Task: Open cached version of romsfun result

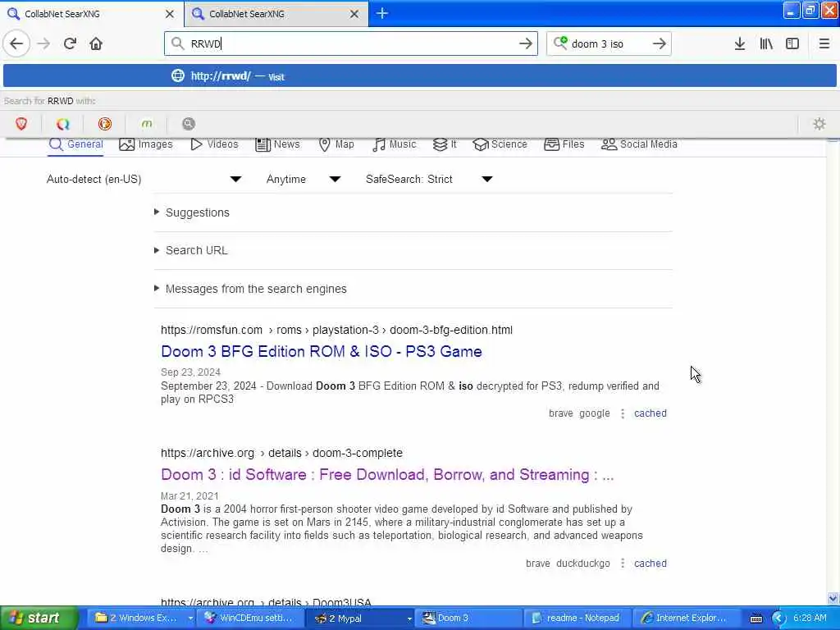Action: pyautogui.click(x=651, y=413)
